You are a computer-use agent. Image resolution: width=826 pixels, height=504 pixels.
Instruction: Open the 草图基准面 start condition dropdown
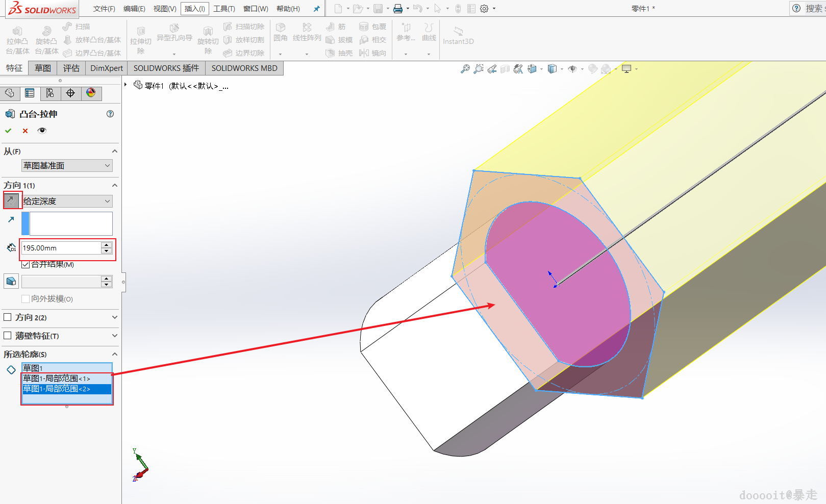[67, 166]
